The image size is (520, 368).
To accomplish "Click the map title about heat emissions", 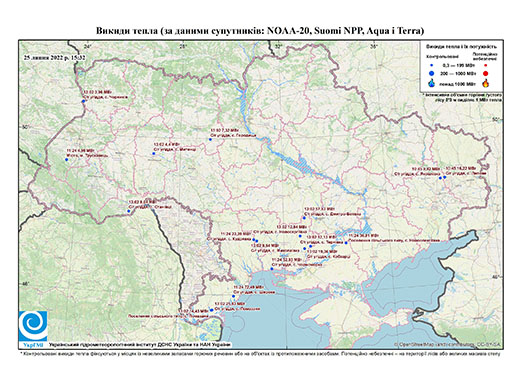I will click(x=260, y=31).
